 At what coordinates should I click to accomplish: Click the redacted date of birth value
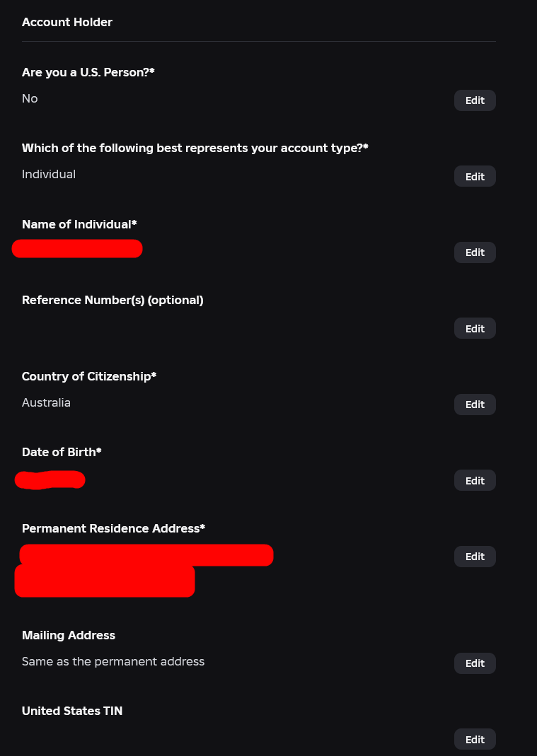coord(50,480)
